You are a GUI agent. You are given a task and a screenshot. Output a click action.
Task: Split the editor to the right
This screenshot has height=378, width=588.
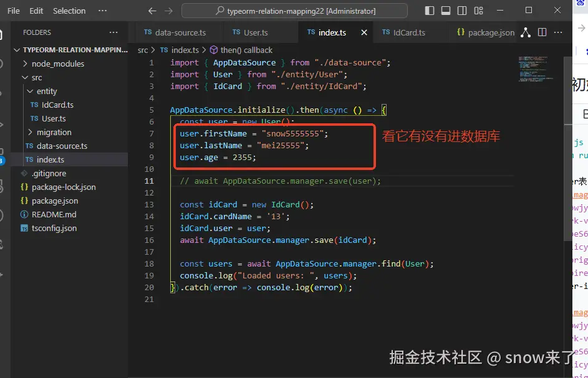coord(542,32)
